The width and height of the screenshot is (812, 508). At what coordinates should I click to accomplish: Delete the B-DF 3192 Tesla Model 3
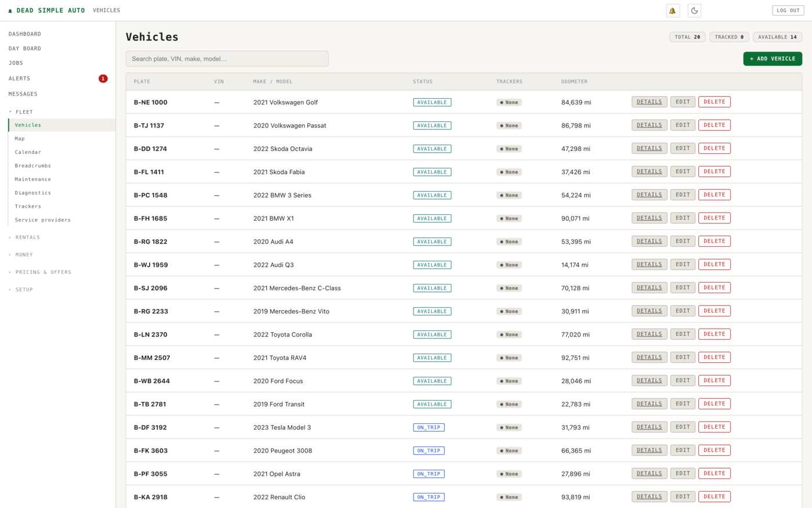714,427
